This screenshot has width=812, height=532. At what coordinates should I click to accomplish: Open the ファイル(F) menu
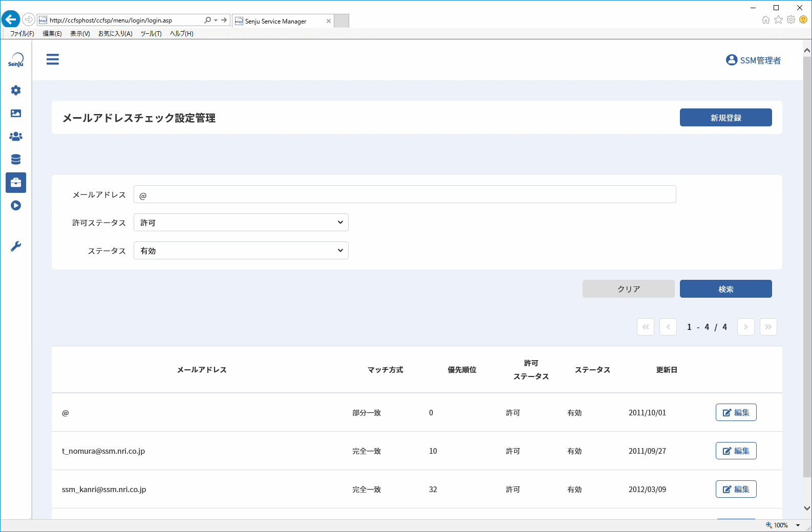point(22,34)
